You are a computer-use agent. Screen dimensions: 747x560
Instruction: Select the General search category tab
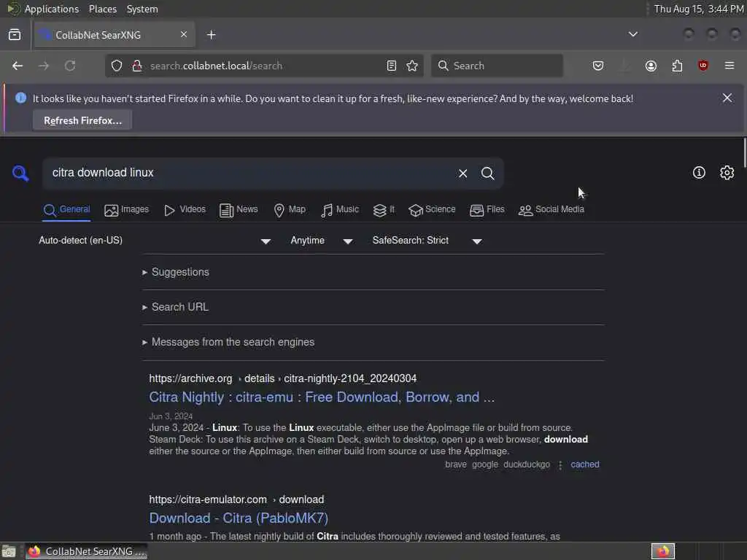(66, 209)
